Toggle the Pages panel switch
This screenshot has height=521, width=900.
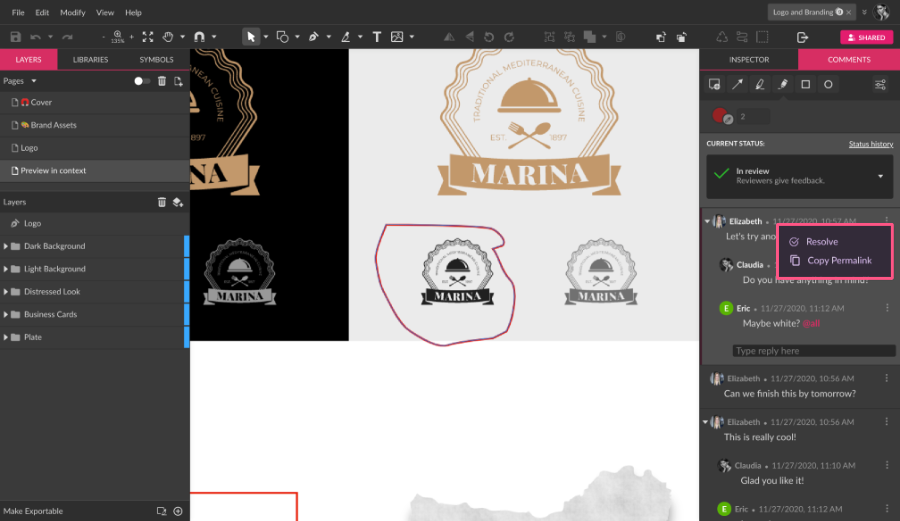click(142, 81)
